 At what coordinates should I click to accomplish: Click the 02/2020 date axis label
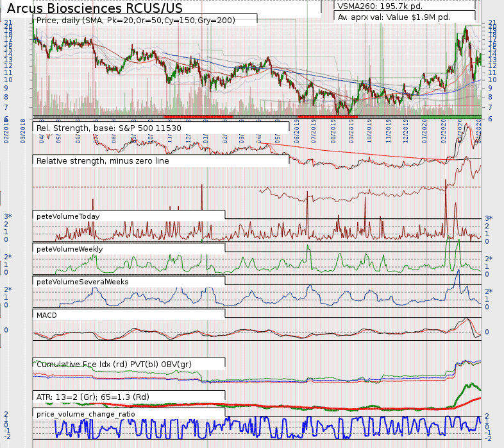tap(443, 131)
